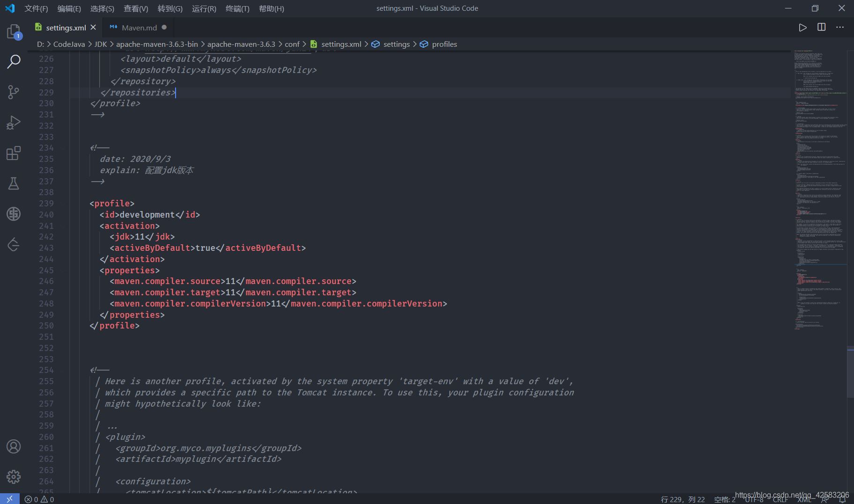Open the settings breadcrumb dropdown
Screen dimensions: 854x504
click(397, 44)
